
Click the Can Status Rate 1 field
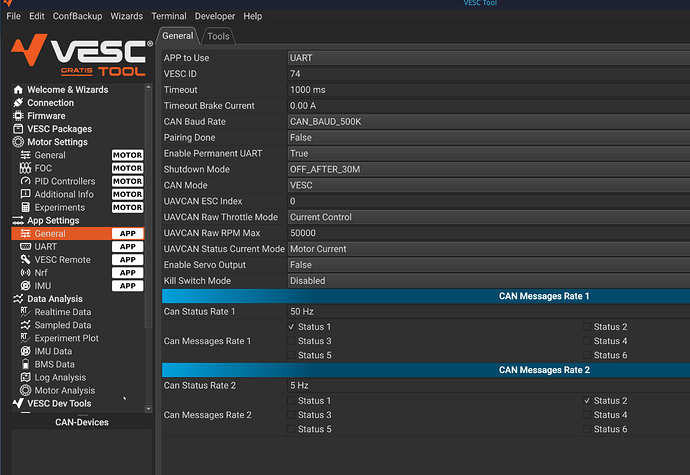coord(488,311)
